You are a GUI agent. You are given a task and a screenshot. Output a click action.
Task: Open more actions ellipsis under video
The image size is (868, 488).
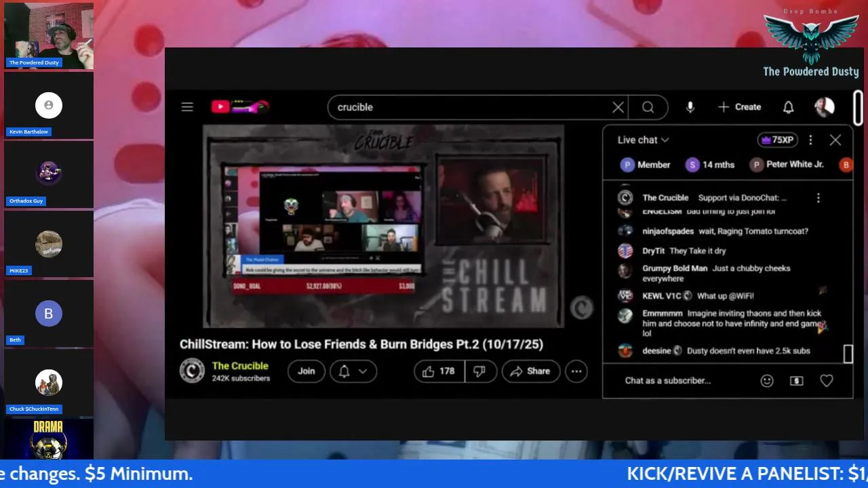point(576,371)
